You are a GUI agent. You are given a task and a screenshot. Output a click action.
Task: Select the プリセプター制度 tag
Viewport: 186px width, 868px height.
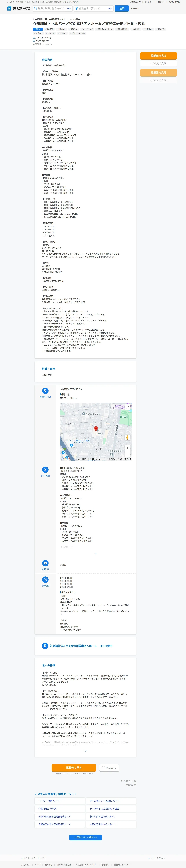point(77,33)
